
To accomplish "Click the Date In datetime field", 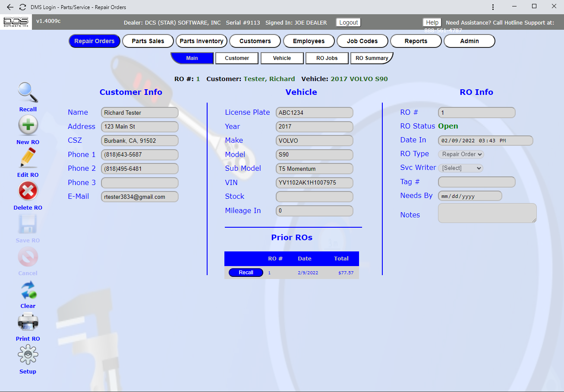I will (x=485, y=141).
